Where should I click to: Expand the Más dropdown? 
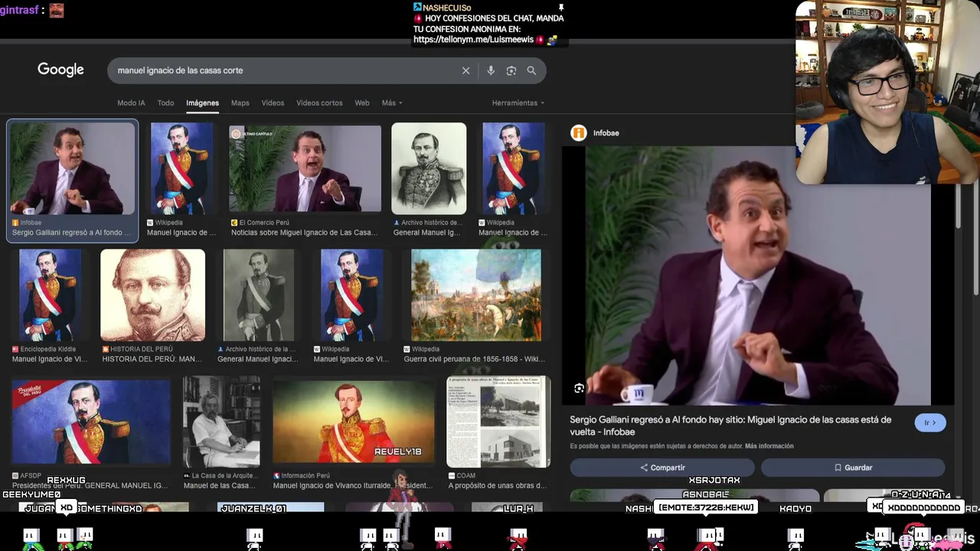[x=392, y=103]
